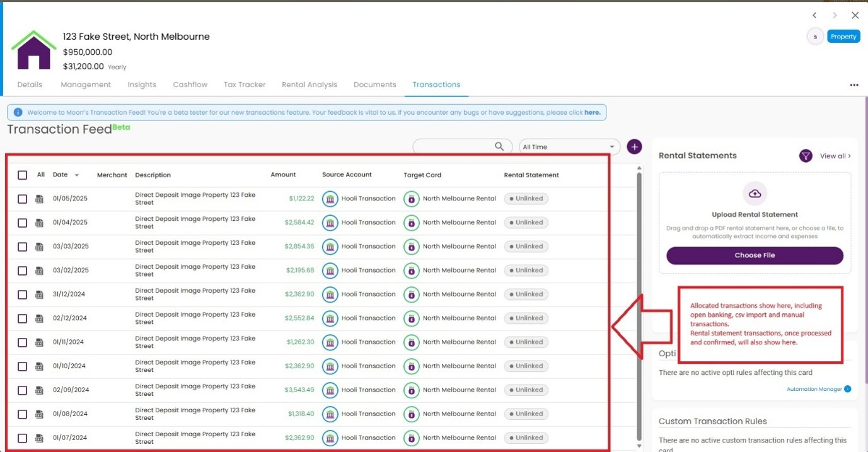Tick the checkbox for 01/08/2024 transaction
The image size is (868, 452).
point(22,414)
